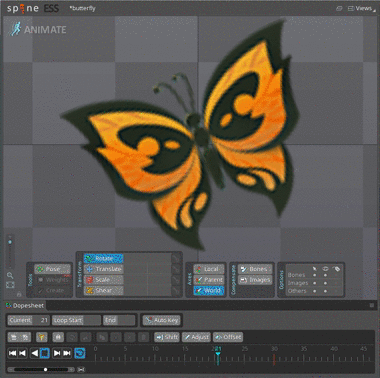Image resolution: width=380 pixels, height=378 pixels.
Task: Open the Spine logo main menu
Action: [x=23, y=8]
